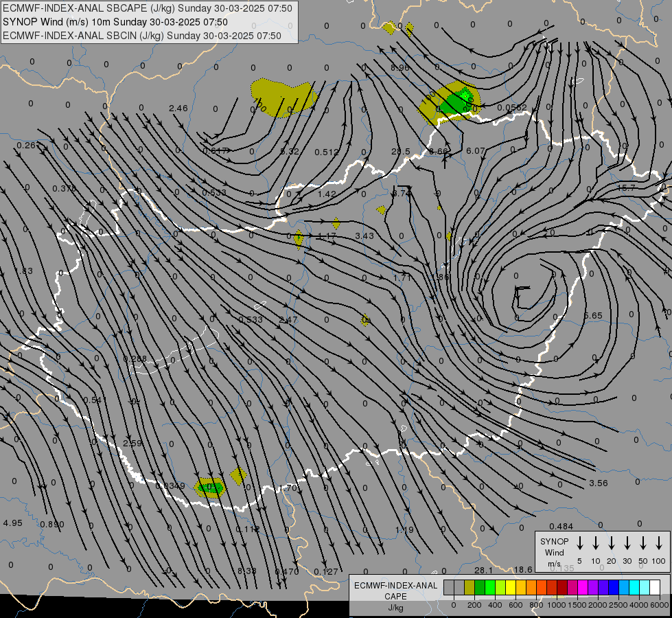Click the 3.43 value on the map
Viewport: 672px width, 618px height.
[364, 236]
